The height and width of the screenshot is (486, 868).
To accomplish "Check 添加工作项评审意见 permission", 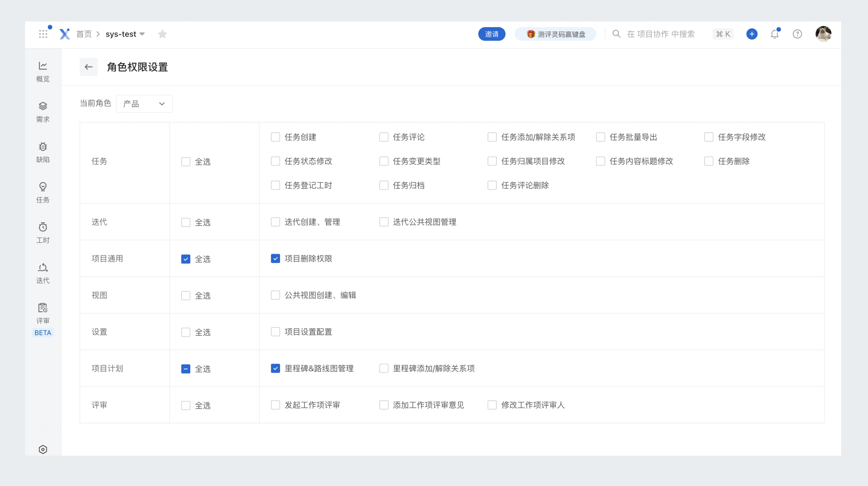I will [x=384, y=405].
